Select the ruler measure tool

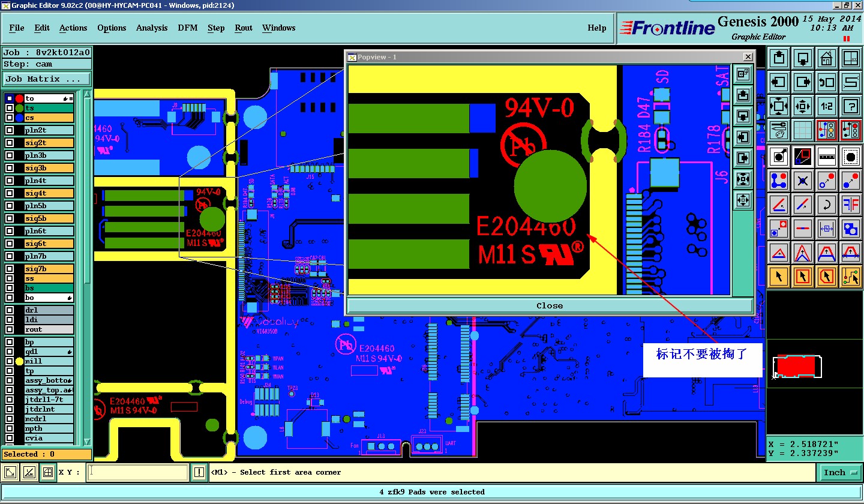pos(827,157)
